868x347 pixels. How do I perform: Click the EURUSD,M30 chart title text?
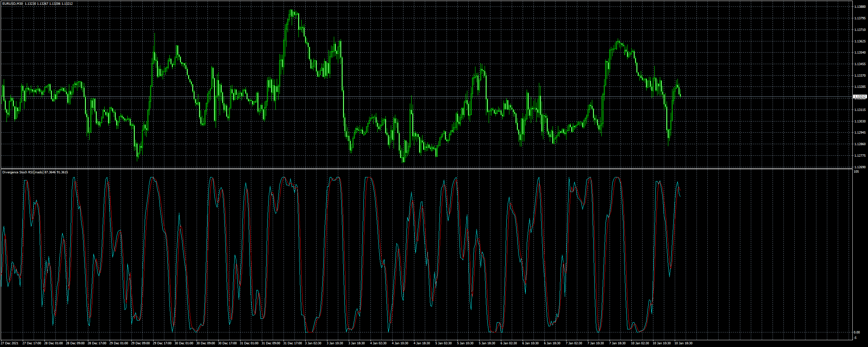tap(13, 4)
